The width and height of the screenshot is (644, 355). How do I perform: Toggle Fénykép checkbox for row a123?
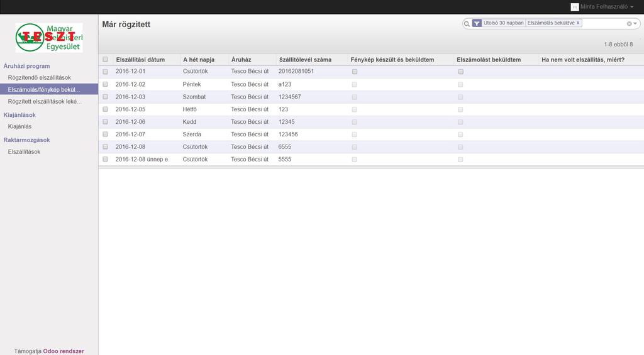(x=355, y=84)
